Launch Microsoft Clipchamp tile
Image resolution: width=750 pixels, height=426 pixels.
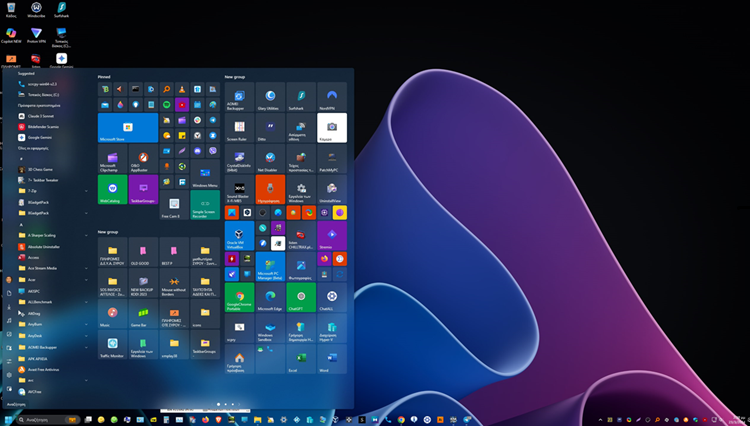pos(112,159)
